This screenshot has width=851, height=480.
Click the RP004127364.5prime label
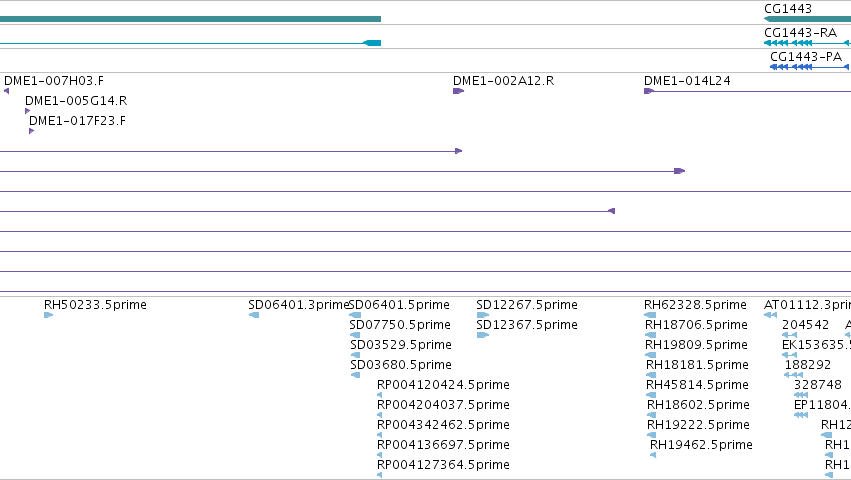tap(443, 465)
